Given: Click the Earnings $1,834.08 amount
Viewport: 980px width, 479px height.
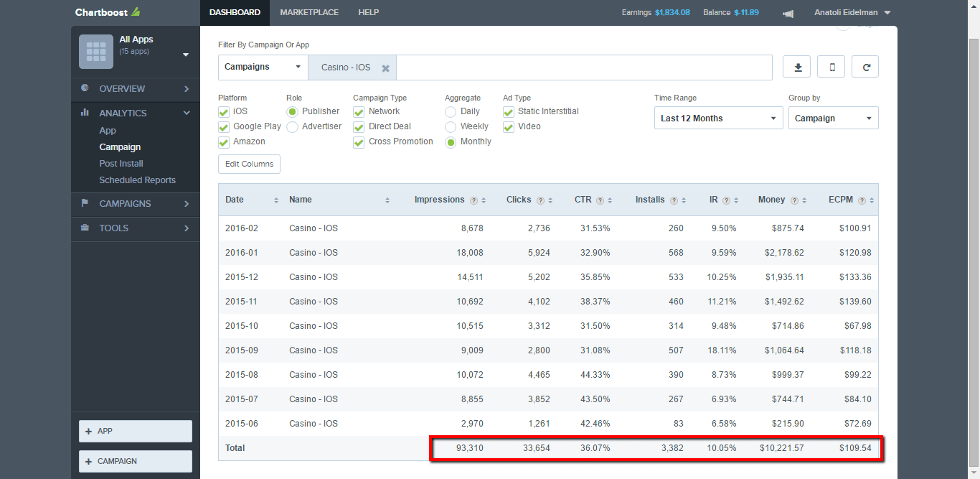Looking at the screenshot, I should (x=672, y=13).
